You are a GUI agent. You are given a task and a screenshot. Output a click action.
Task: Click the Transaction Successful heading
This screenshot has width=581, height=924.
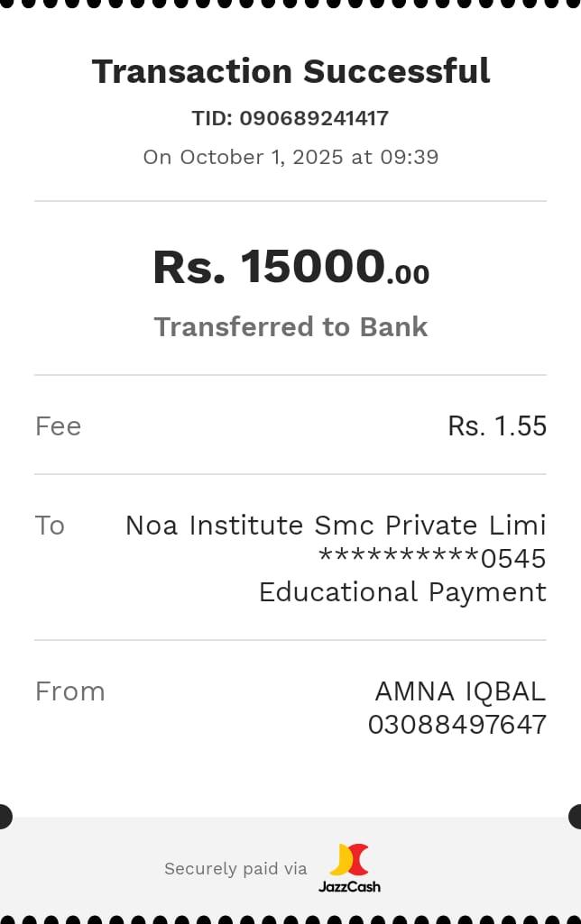point(290,71)
